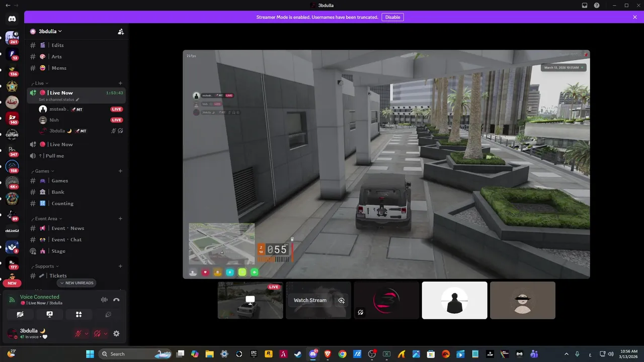This screenshot has width=644, height=362.
Task: Dismiss the Streamer Mode banner
Action: [x=635, y=17]
